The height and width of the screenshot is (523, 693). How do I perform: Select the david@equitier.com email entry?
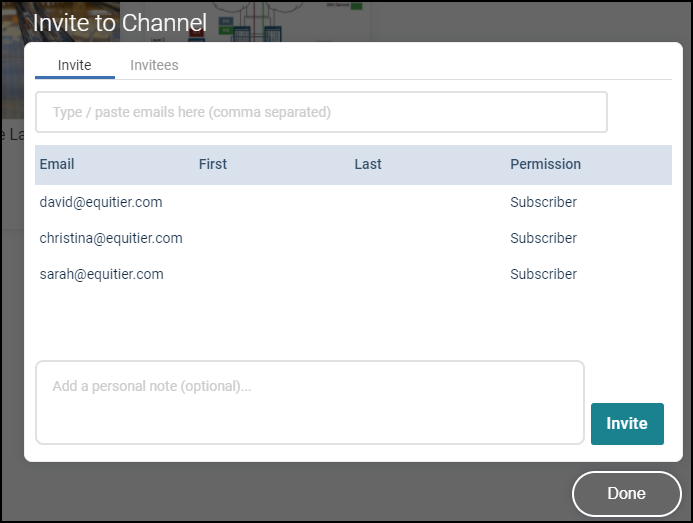coord(101,202)
